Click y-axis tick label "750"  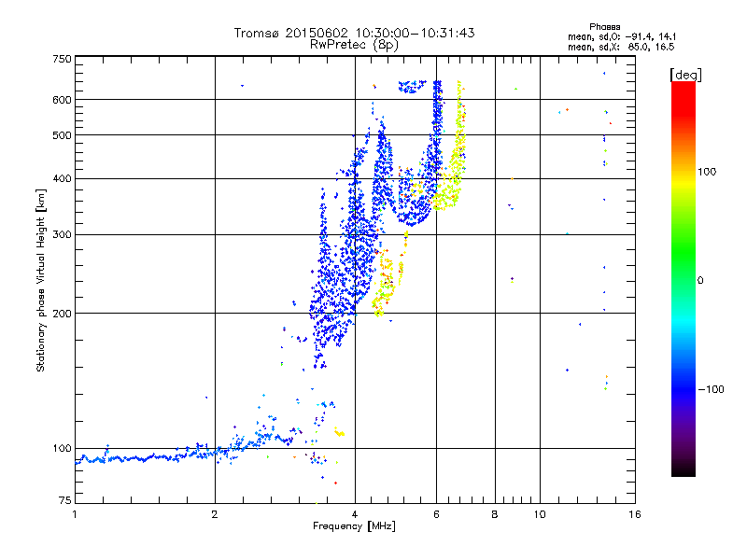coord(63,59)
